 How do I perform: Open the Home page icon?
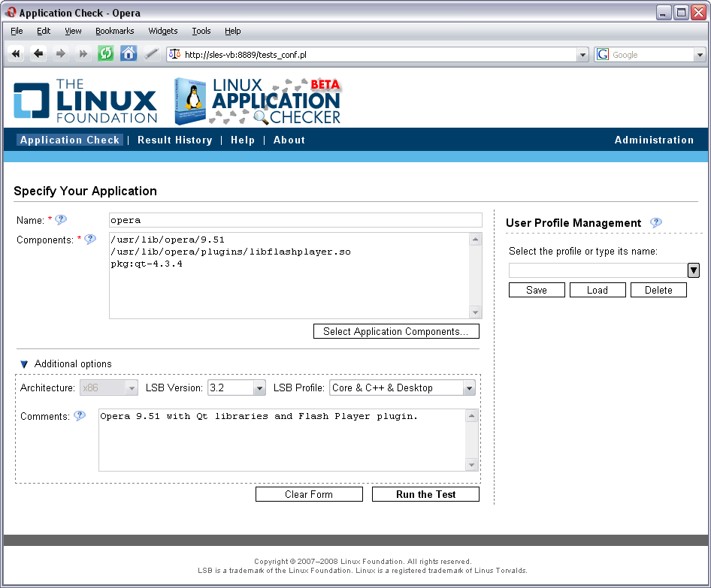pos(129,54)
